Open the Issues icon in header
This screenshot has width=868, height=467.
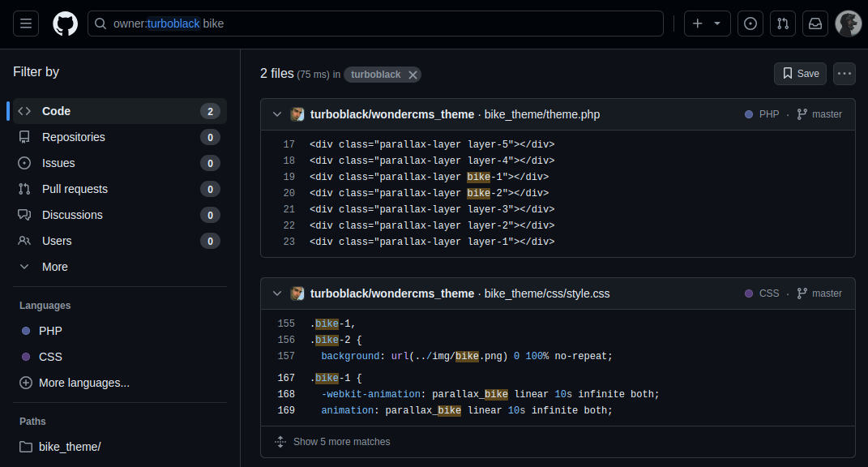pyautogui.click(x=750, y=24)
